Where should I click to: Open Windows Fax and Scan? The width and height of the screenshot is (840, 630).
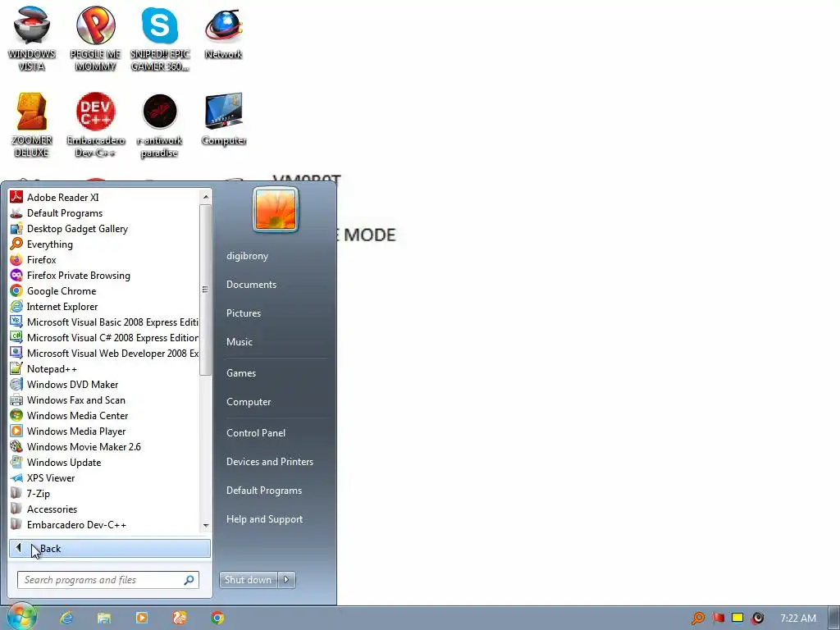(104, 400)
